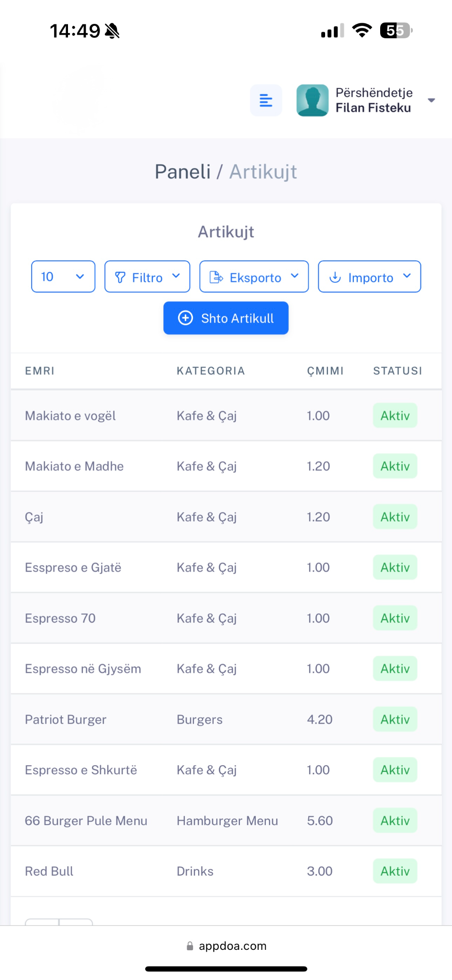Sort by the ÇMIMI column header
Viewport: 452px width, 980px height.
click(x=326, y=371)
